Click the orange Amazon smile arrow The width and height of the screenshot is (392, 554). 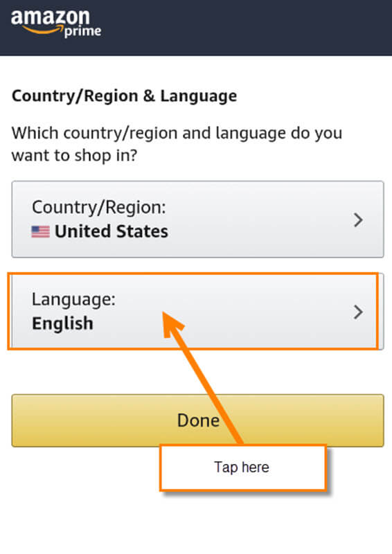(42, 30)
